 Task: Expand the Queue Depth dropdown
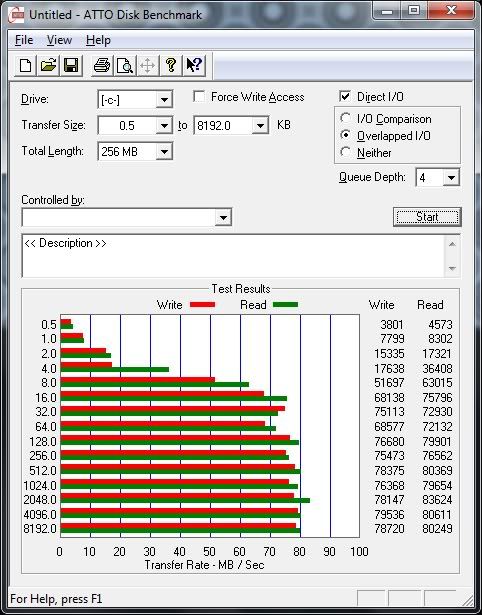[451, 178]
